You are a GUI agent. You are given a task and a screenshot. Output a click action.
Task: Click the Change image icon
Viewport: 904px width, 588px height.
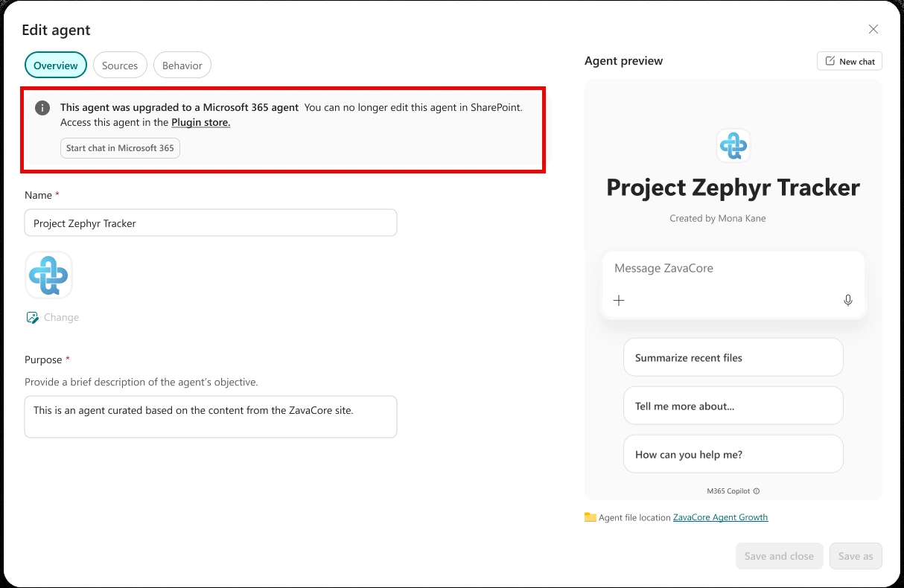coord(32,317)
